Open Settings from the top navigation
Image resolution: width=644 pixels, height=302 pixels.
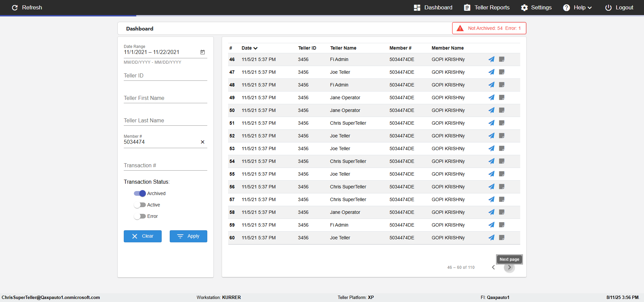pyautogui.click(x=536, y=7)
